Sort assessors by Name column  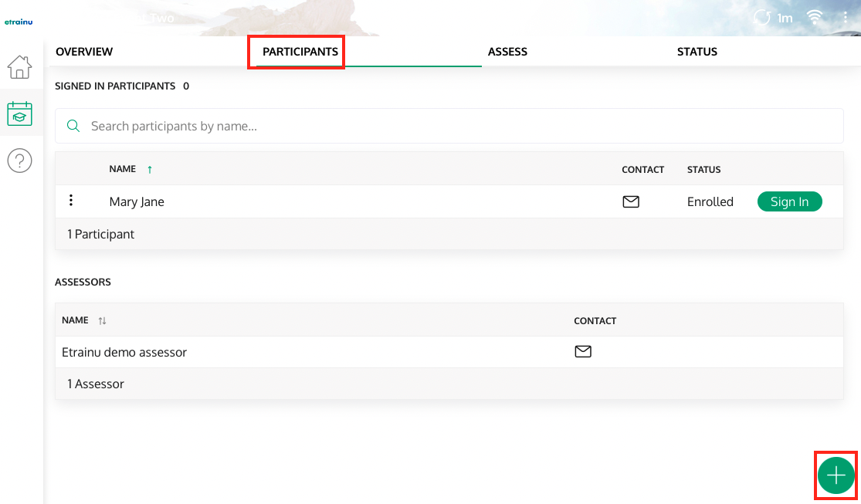[x=102, y=320]
